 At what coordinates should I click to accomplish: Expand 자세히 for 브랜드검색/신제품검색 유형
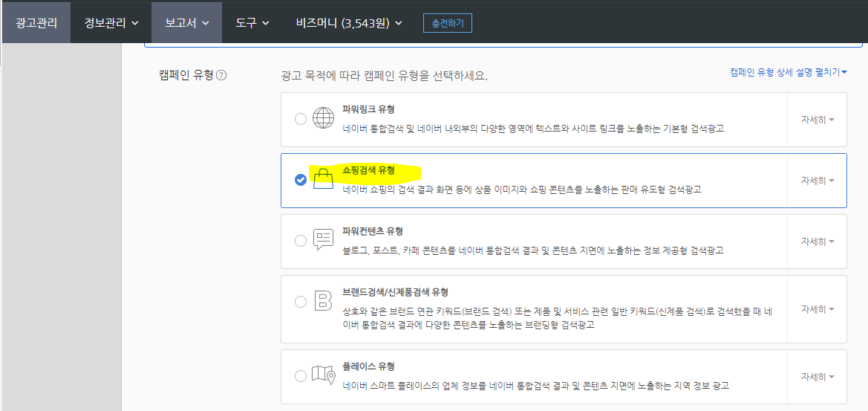coord(817,308)
